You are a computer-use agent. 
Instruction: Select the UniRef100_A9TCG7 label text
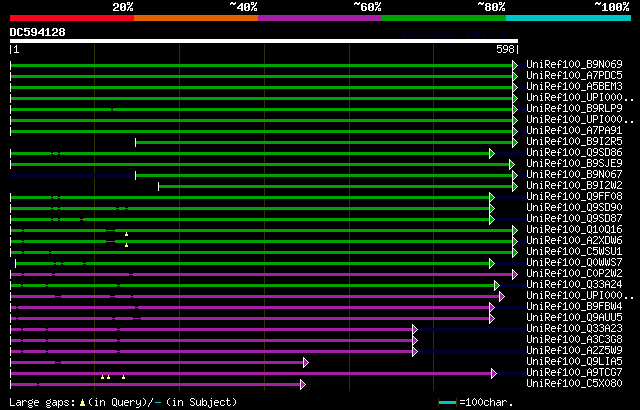(574, 373)
